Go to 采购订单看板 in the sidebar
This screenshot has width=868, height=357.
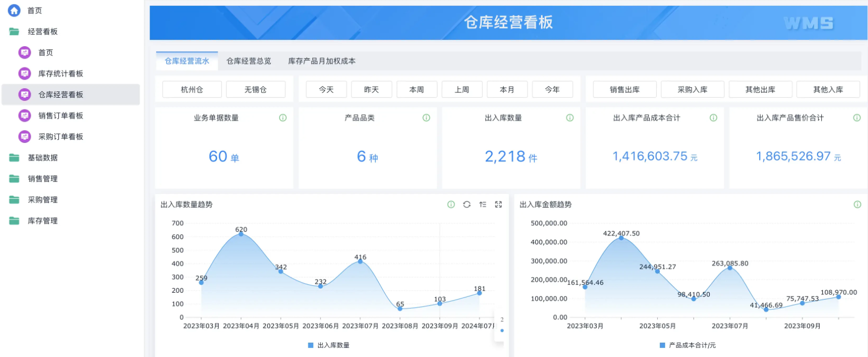pyautogui.click(x=61, y=137)
